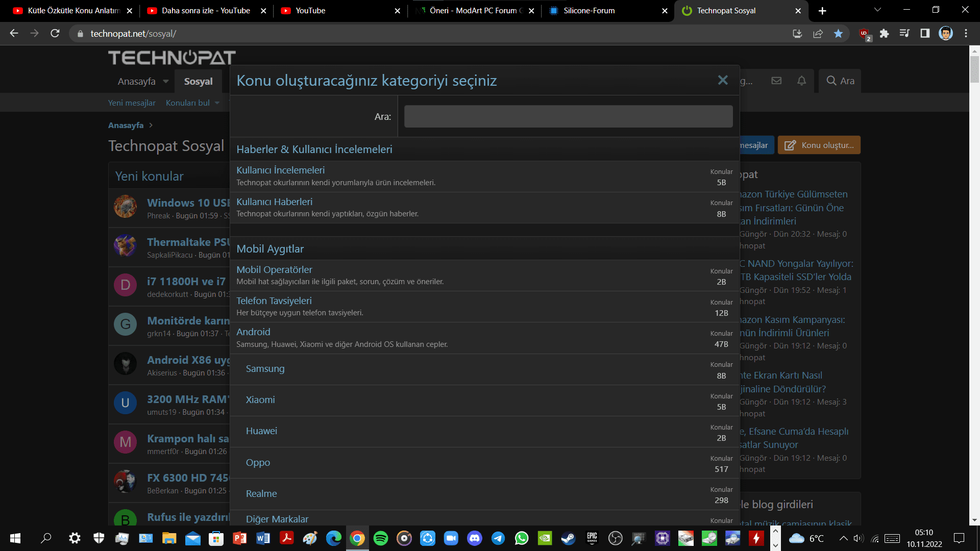Open uBlock Origin extension icon
Image resolution: width=980 pixels, height=551 pixels.
pyautogui.click(x=865, y=34)
